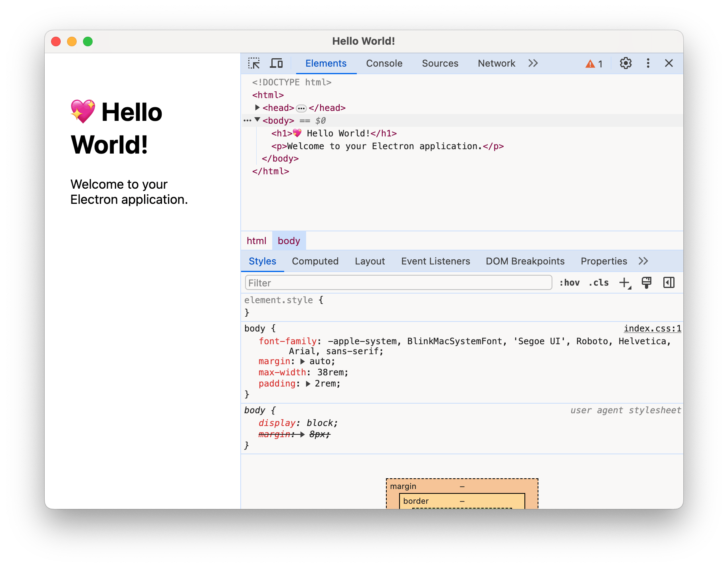The height and width of the screenshot is (568, 728).
Task: Open the element state toggle :hov
Action: pos(570,282)
